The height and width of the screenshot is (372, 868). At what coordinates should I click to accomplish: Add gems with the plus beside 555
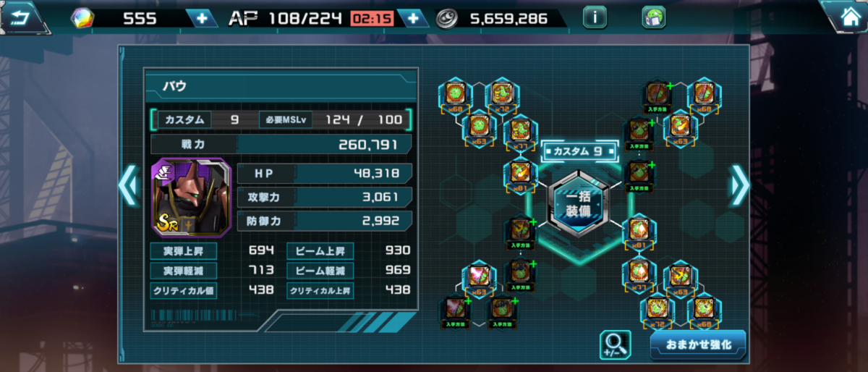click(x=201, y=18)
